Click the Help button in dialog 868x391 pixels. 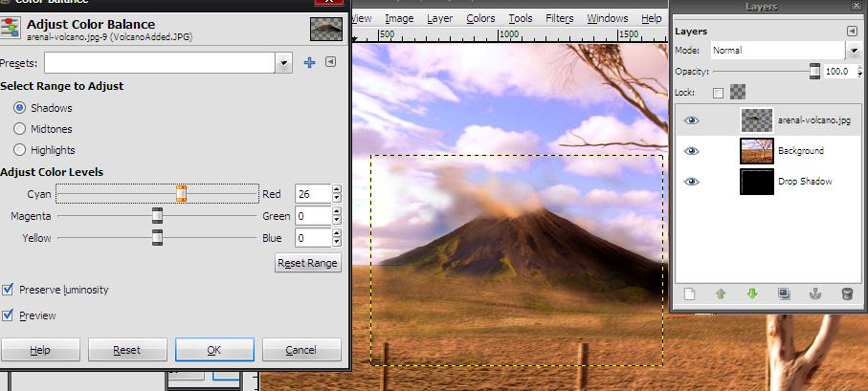(x=40, y=350)
